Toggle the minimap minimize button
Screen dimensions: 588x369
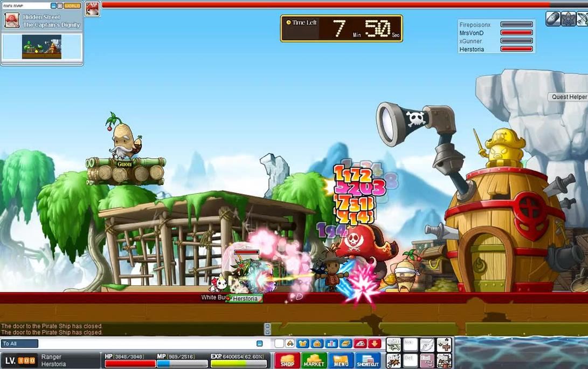click(x=53, y=5)
